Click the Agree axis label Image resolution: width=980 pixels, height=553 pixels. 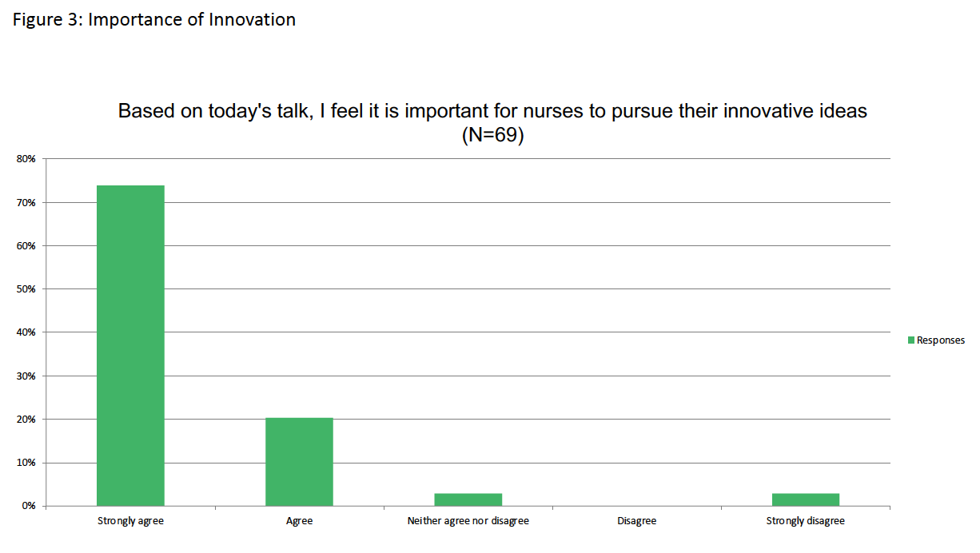(x=299, y=521)
